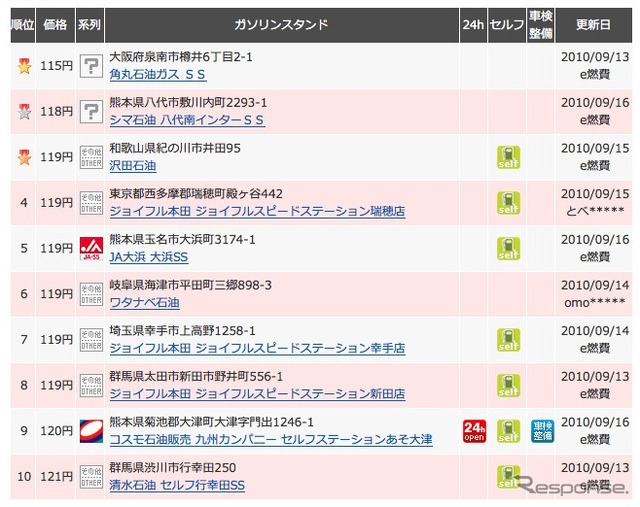
Task: Select address 大阪府泉南市樽井6丁目2-1
Action: click(181, 57)
